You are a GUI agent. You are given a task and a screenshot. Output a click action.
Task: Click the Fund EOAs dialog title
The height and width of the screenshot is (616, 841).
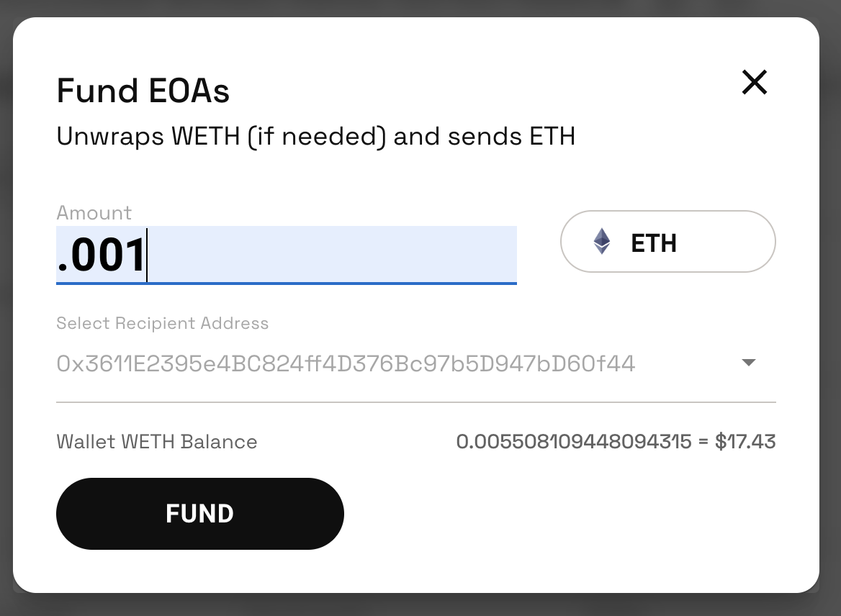tap(143, 91)
